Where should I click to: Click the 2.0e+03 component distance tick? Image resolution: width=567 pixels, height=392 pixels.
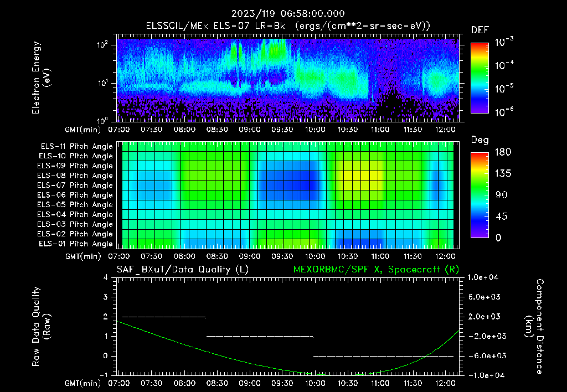point(484,316)
